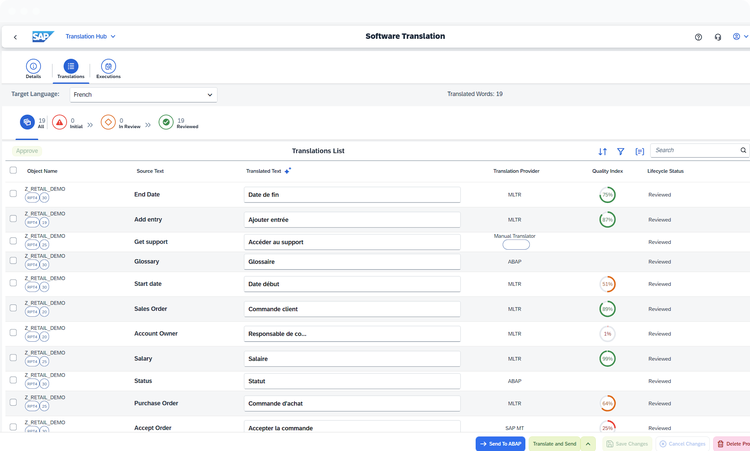Viewport: 750px width, 451px height.
Task: Edit the 'Accéder au support' translation field
Action: (x=352, y=242)
